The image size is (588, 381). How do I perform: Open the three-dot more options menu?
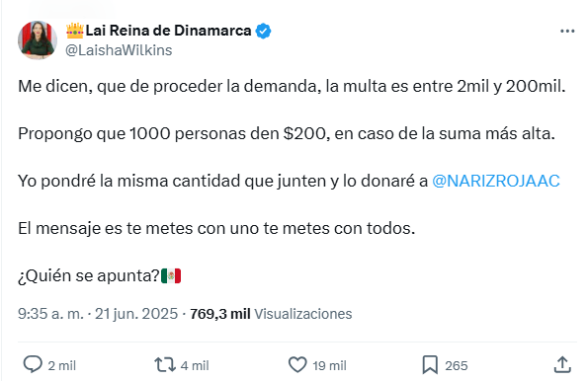(x=567, y=32)
